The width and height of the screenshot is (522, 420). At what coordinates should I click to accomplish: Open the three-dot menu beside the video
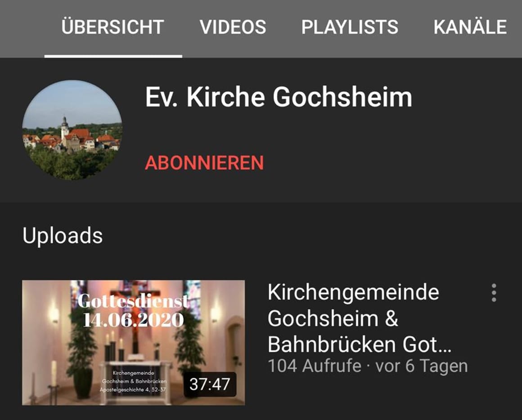(494, 293)
